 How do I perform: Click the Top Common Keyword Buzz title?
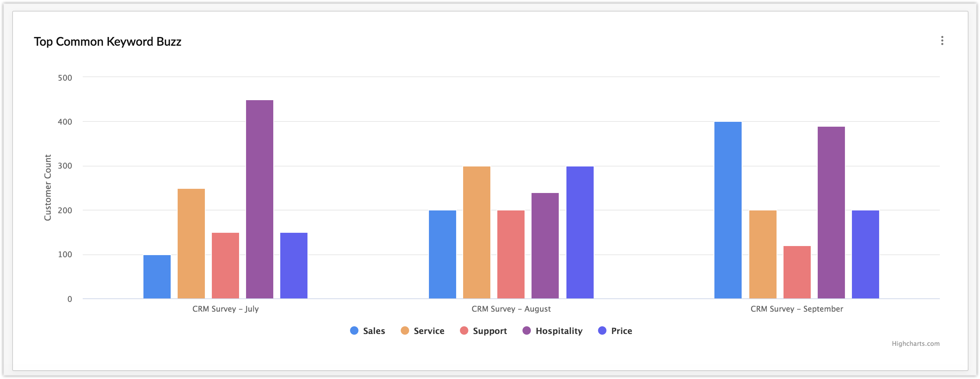(x=107, y=42)
